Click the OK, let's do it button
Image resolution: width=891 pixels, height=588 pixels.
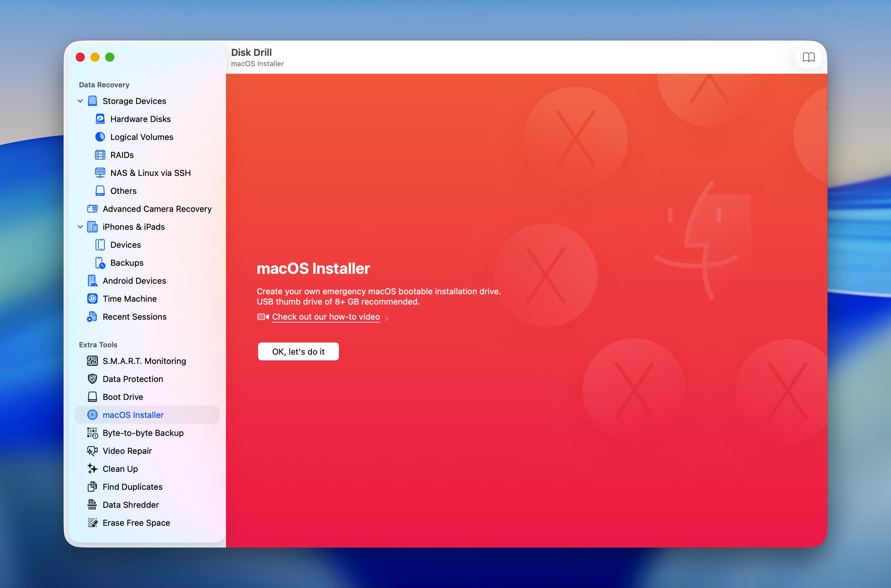click(298, 352)
